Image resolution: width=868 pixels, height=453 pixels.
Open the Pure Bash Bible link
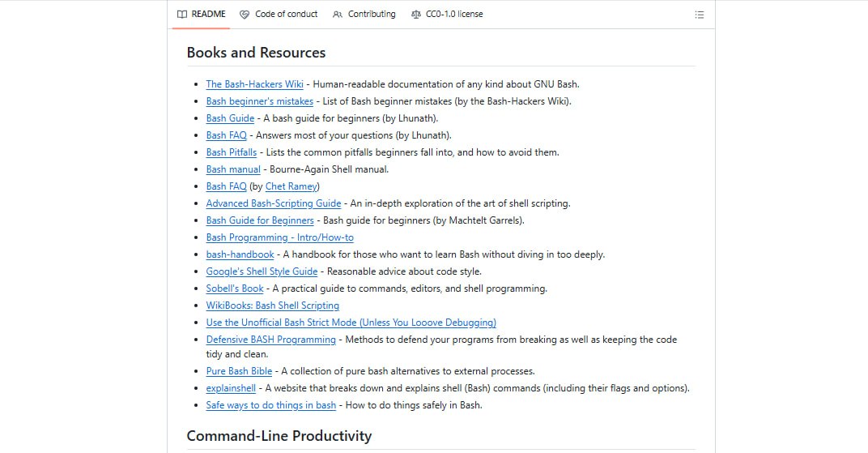pos(239,371)
